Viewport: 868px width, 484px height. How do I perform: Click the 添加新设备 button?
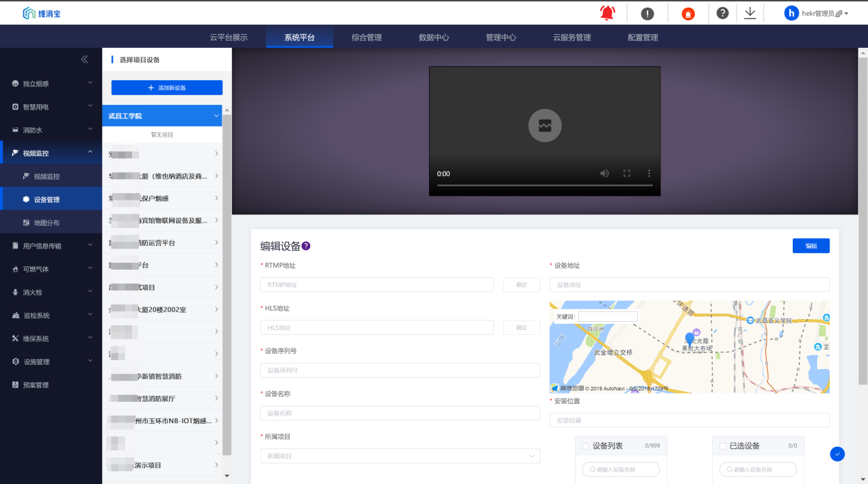(167, 88)
